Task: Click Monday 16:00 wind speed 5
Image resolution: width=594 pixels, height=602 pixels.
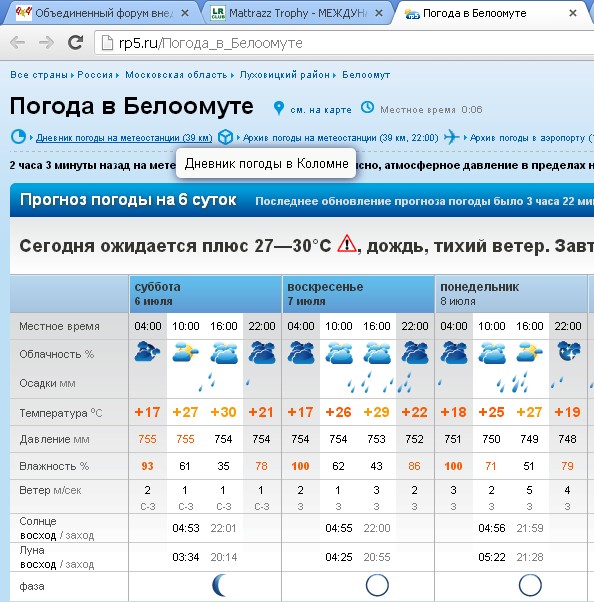Action: 529,490
